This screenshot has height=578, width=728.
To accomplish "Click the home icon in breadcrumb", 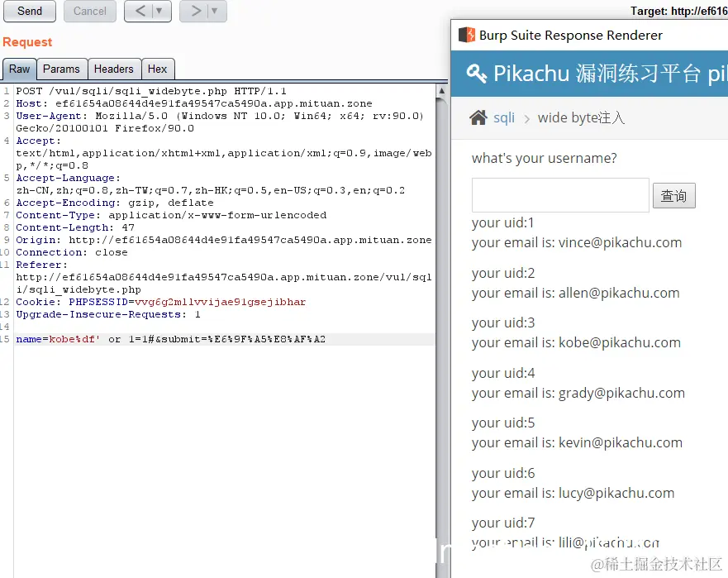I will tap(478, 117).
